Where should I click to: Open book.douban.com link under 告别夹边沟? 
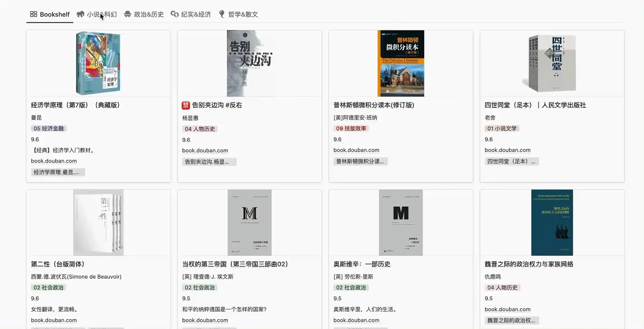click(x=205, y=150)
